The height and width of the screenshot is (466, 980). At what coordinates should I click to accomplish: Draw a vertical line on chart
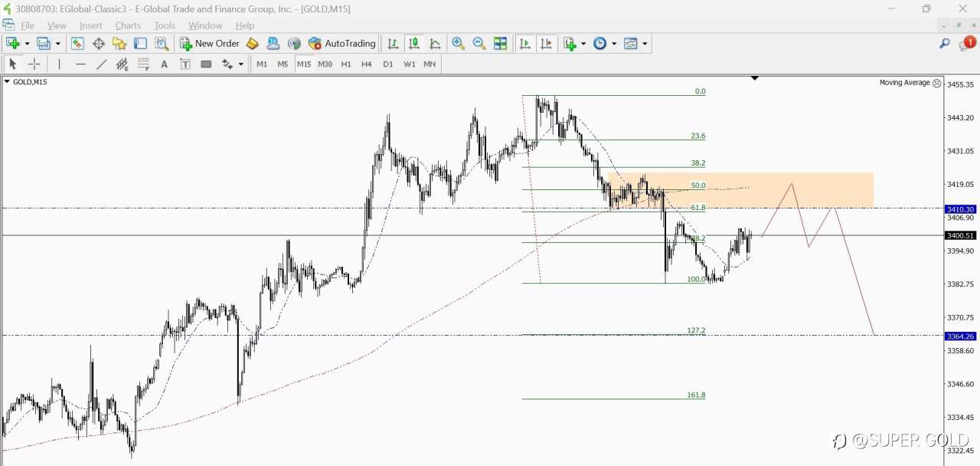point(59,64)
